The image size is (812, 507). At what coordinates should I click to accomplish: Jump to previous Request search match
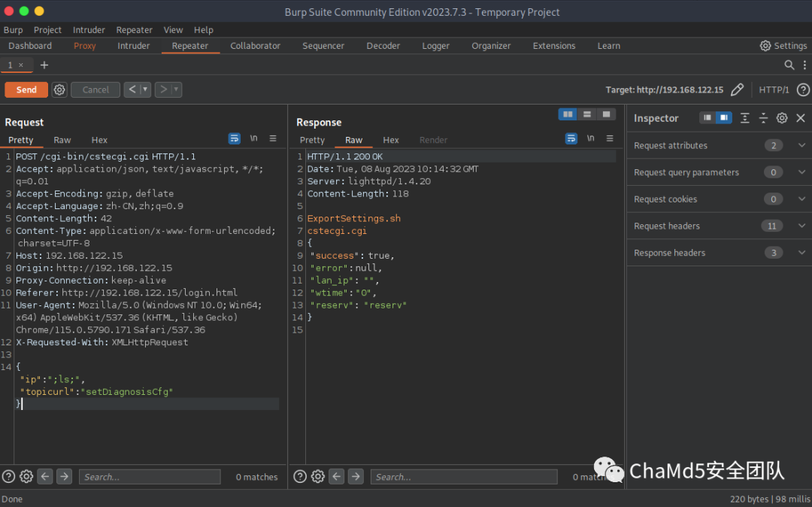[45, 476]
